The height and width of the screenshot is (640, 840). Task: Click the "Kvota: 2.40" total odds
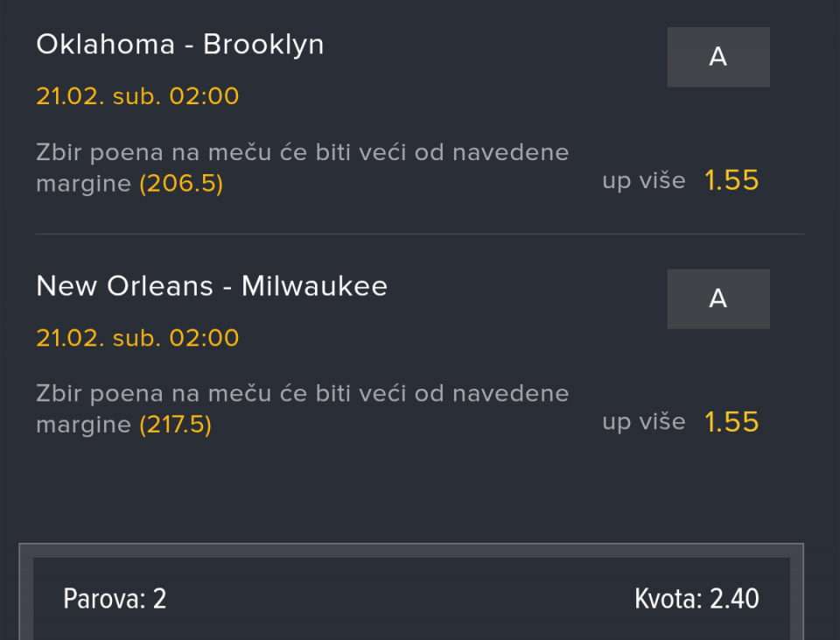[696, 599]
